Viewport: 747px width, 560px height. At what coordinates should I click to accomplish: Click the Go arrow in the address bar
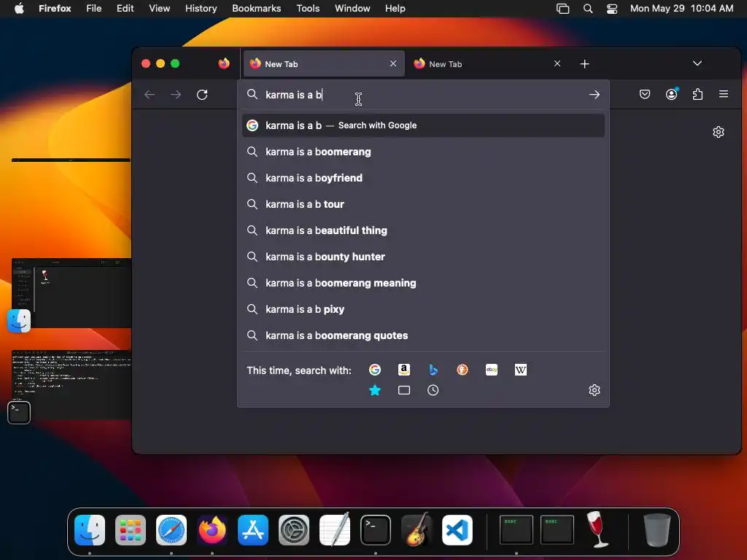[x=594, y=95]
